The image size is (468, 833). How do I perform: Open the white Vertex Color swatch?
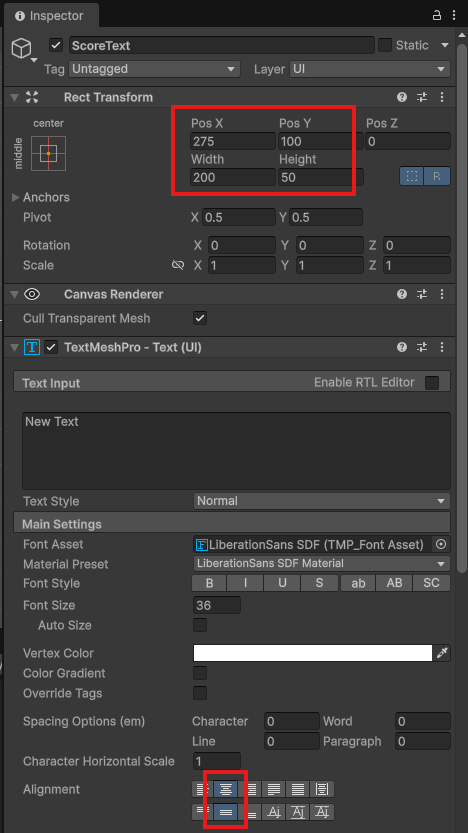click(313, 653)
